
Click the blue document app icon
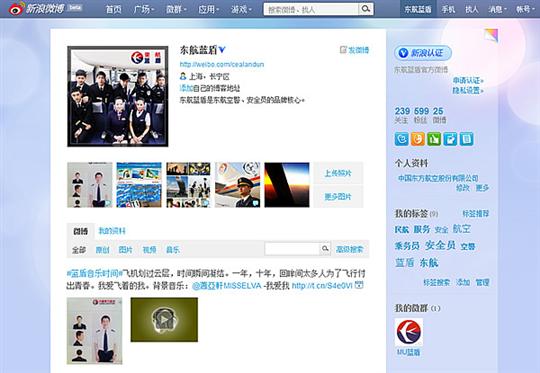(x=466, y=139)
